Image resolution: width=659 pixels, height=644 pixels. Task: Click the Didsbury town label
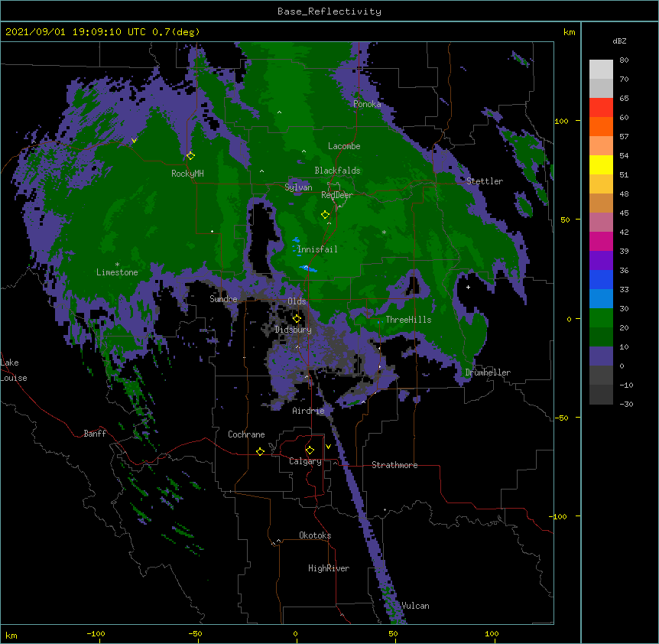[294, 330]
